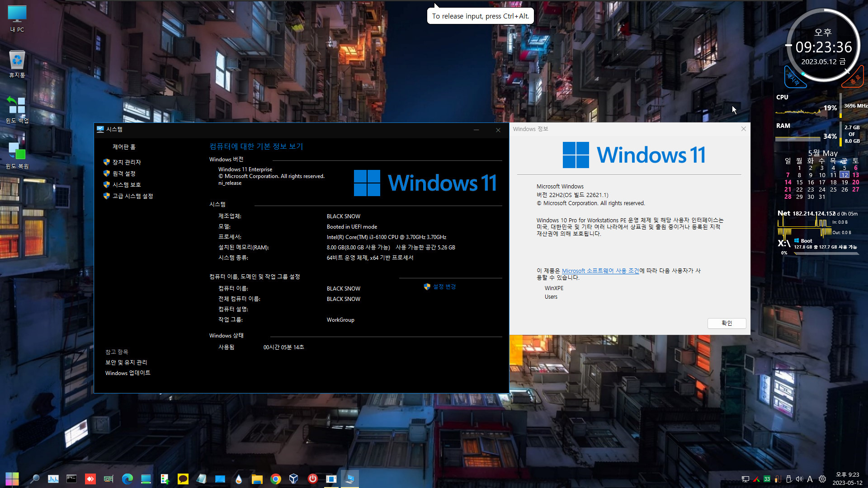Open the search magnifier on taskbar

coord(34,479)
